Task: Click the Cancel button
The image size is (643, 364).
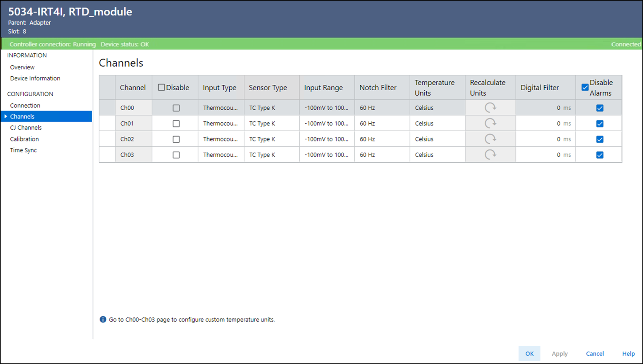Action: 595,354
